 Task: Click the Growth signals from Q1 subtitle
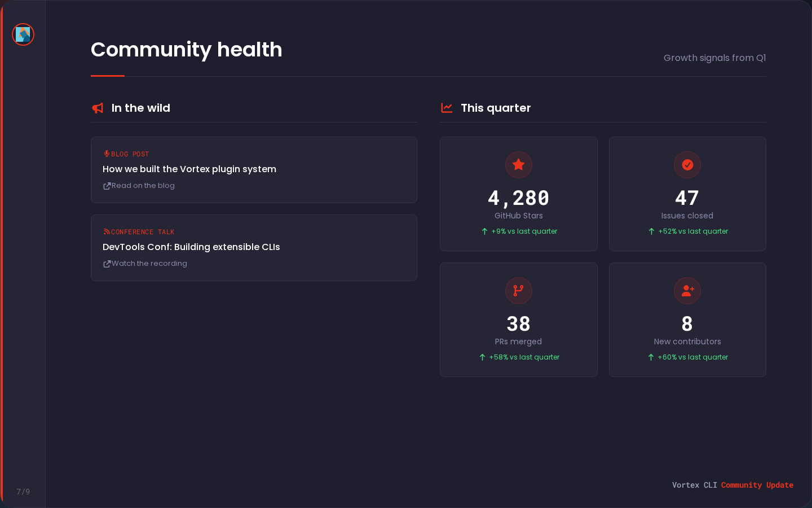(714, 58)
